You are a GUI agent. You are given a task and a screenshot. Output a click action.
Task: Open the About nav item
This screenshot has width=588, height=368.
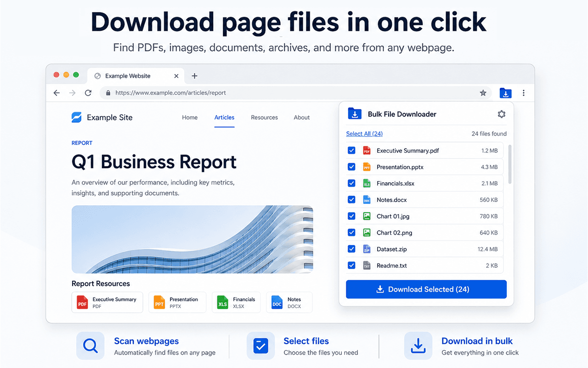pos(302,117)
